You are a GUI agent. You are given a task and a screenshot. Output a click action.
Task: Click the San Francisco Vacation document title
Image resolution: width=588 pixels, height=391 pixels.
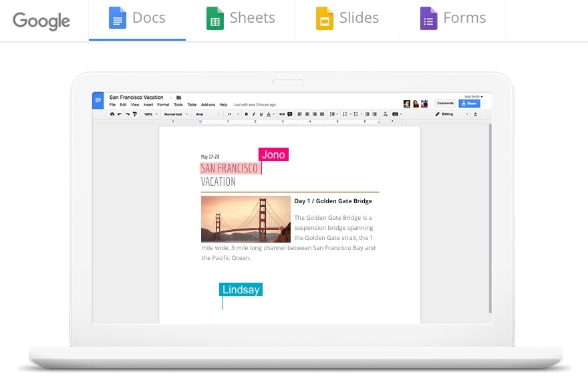tap(136, 97)
